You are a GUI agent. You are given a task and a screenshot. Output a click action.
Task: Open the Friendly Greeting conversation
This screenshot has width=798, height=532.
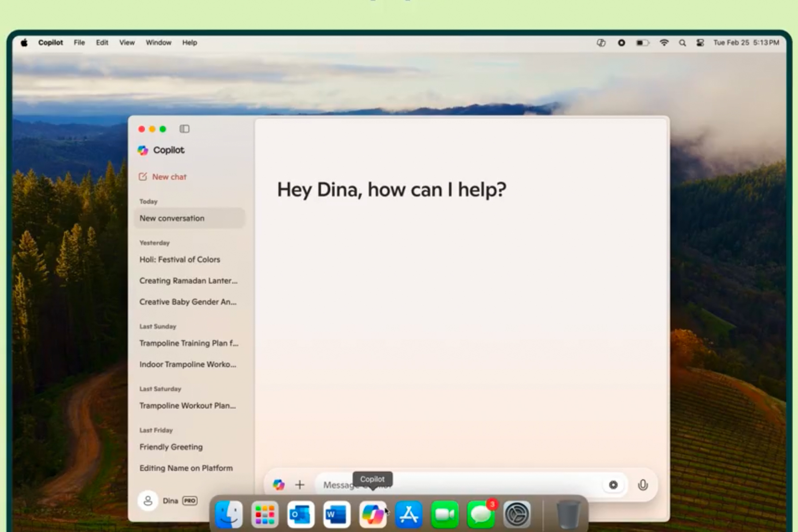171,447
